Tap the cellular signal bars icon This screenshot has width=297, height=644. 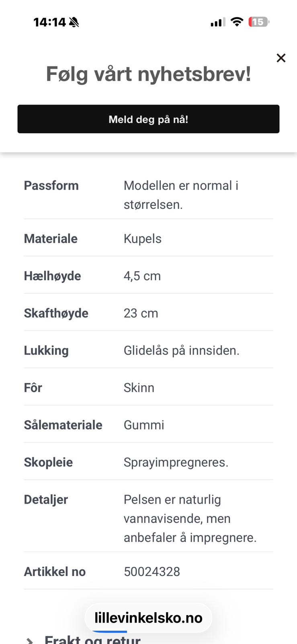(217, 22)
